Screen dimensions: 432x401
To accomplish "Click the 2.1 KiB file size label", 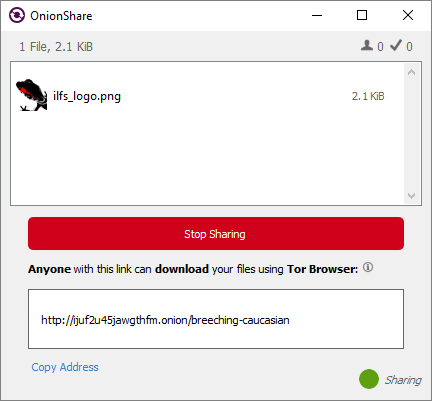I will (x=368, y=96).
